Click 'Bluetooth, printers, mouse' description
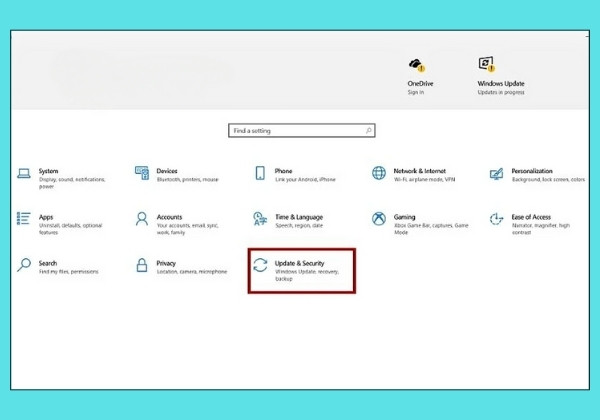 coord(188,179)
